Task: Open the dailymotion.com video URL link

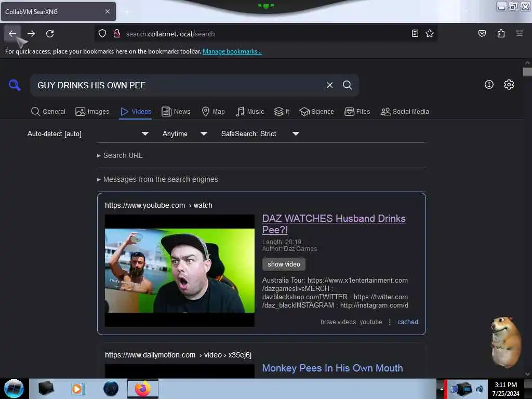Action: click(x=178, y=355)
